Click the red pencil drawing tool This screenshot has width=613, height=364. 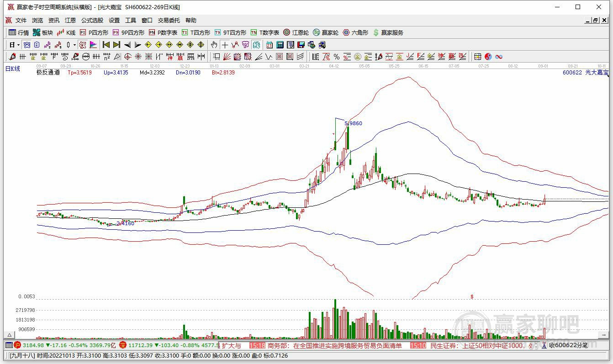(12, 57)
